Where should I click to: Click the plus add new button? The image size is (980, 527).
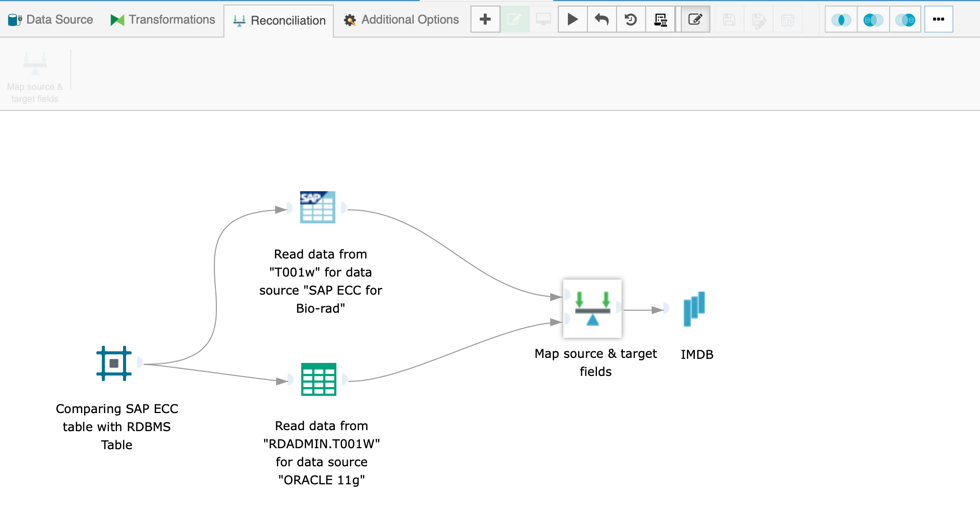[485, 20]
